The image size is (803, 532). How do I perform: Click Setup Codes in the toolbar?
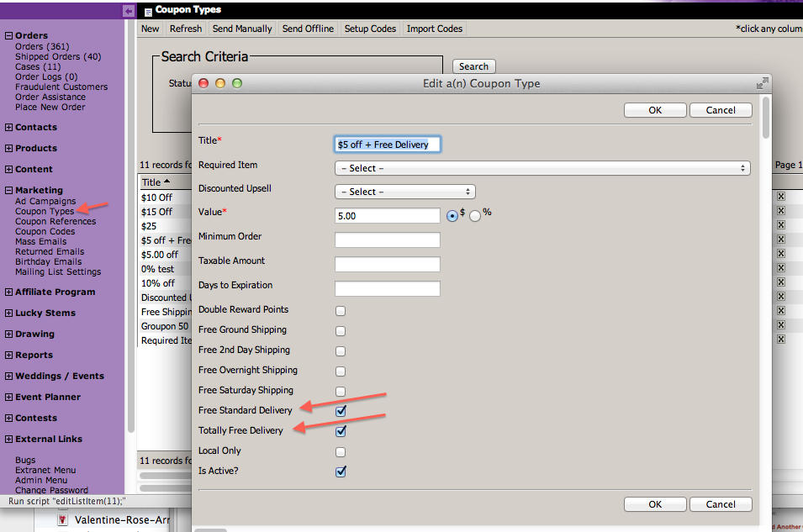[370, 29]
